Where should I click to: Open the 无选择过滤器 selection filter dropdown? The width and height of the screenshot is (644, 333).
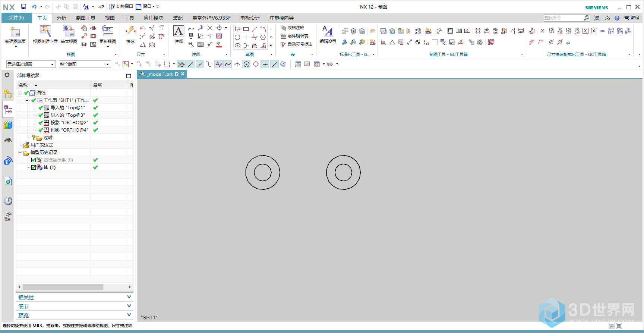pyautogui.click(x=31, y=64)
